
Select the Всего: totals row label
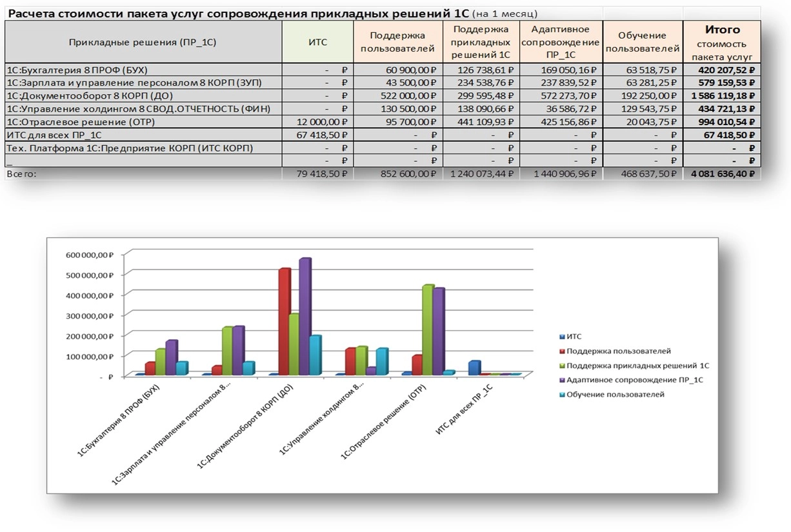21,174
